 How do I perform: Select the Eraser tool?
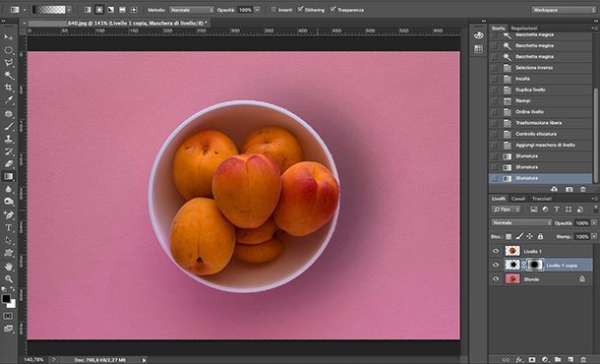9,164
